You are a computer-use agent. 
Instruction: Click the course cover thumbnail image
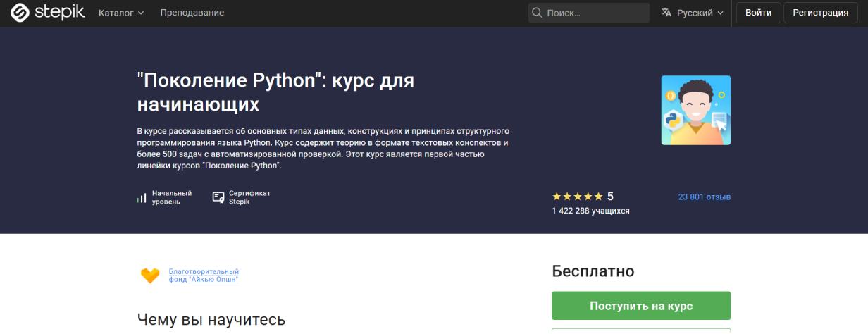(x=696, y=110)
